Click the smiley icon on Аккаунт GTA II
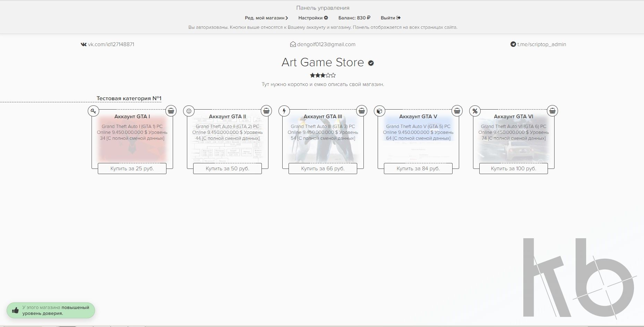The height and width of the screenshot is (327, 644). pos(189,111)
